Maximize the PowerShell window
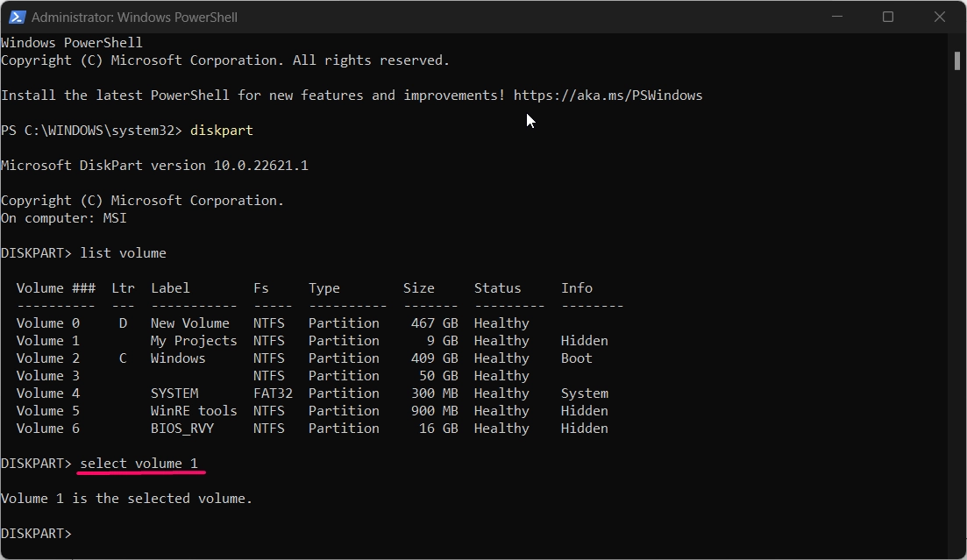Viewport: 967px width, 560px height. [888, 17]
